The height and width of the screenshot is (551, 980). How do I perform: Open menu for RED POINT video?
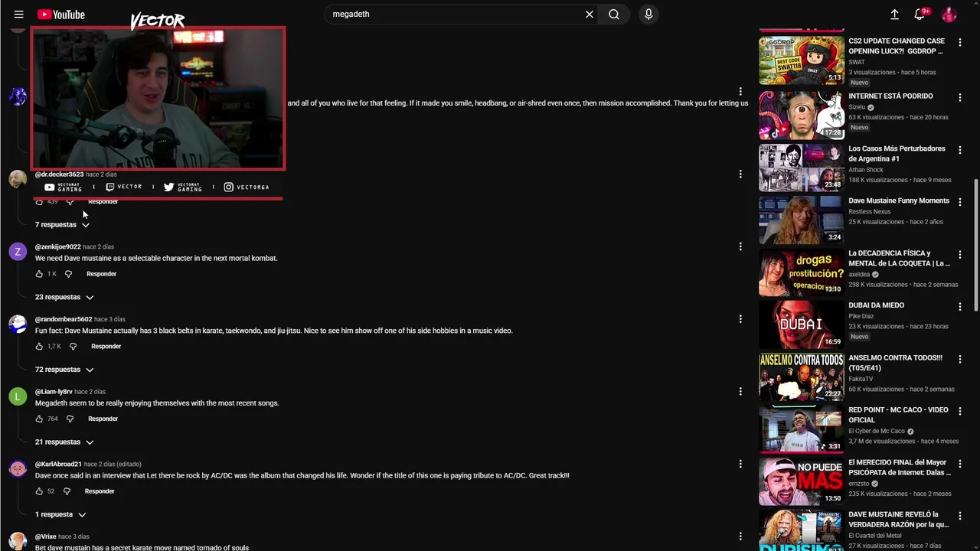point(959,411)
